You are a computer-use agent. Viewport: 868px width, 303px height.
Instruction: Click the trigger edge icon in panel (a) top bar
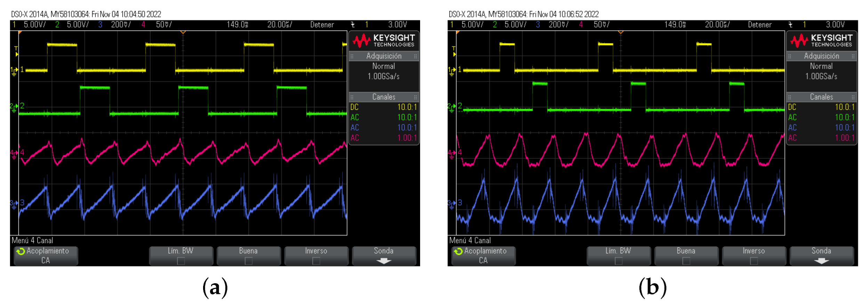[x=353, y=25]
